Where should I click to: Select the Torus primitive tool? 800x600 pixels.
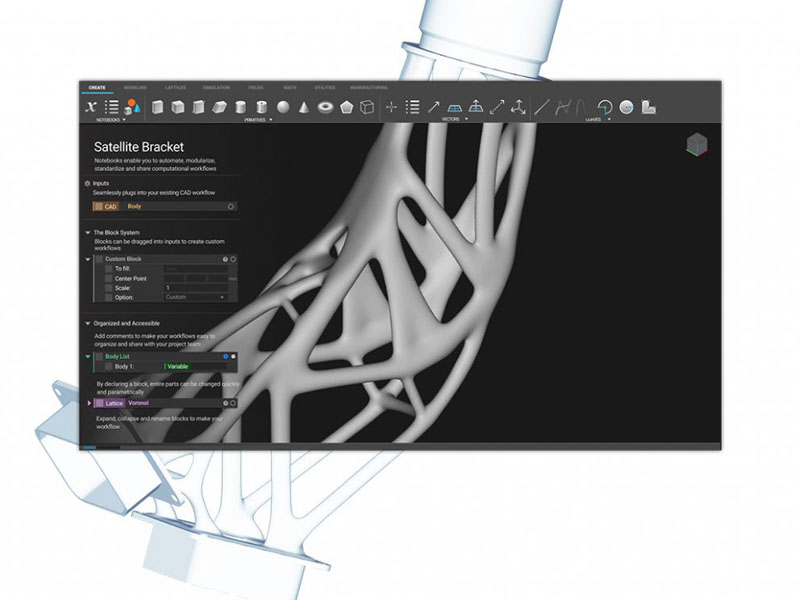pyautogui.click(x=323, y=105)
